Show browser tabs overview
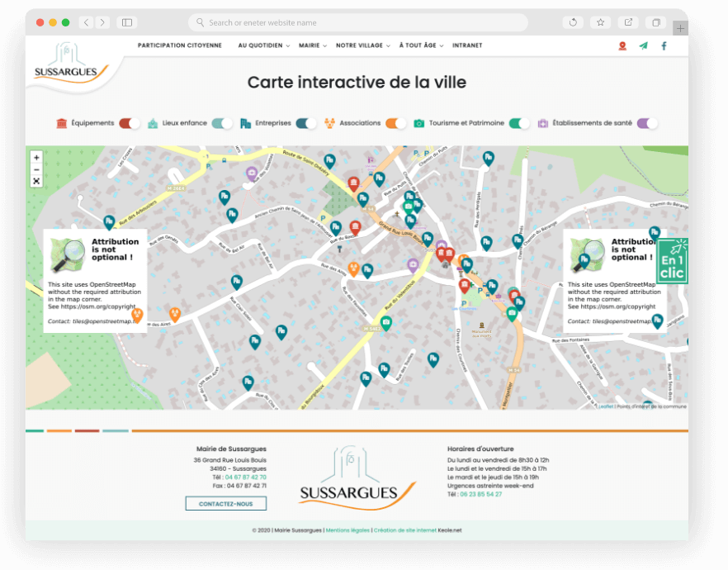 pyautogui.click(x=656, y=22)
